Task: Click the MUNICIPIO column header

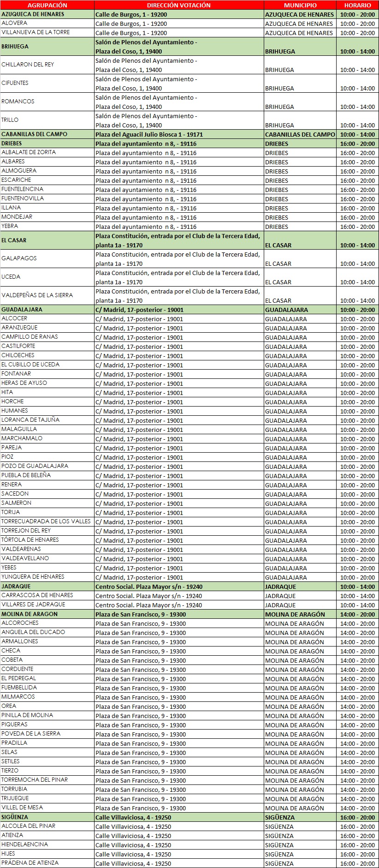Action: pyautogui.click(x=300, y=5)
